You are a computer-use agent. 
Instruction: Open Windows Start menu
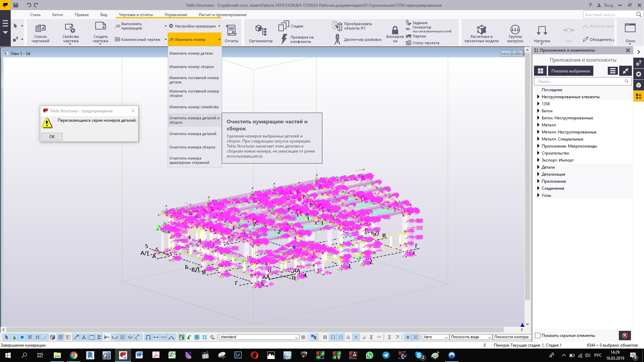pos(8,355)
